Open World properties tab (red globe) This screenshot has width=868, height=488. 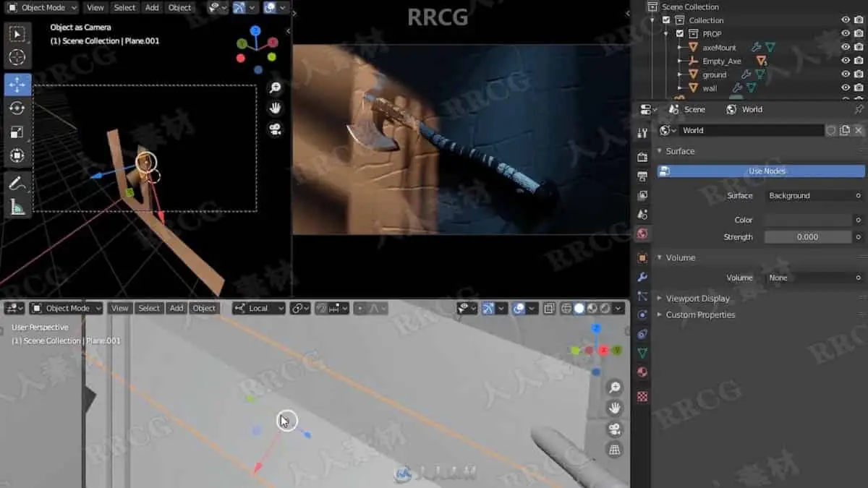[642, 234]
